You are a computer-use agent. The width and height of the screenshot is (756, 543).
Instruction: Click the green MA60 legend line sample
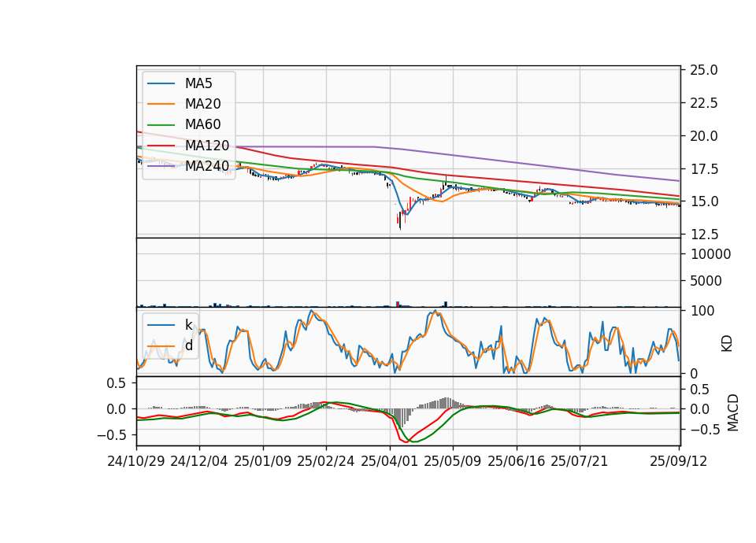[161, 125]
